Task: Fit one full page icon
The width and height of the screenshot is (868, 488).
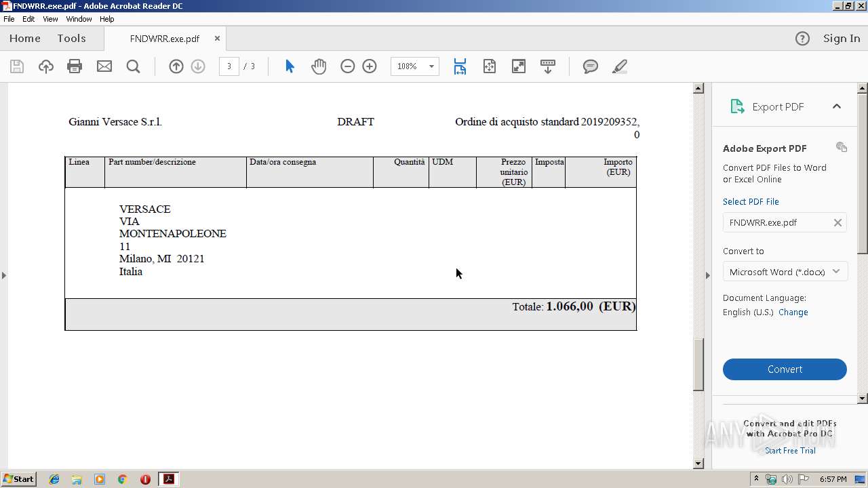Action: pos(490,66)
